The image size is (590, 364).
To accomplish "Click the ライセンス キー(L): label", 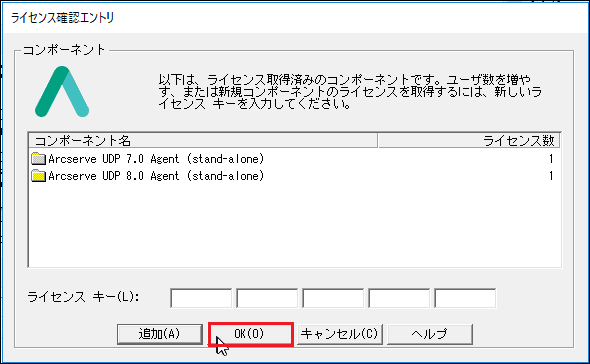I will [83, 297].
